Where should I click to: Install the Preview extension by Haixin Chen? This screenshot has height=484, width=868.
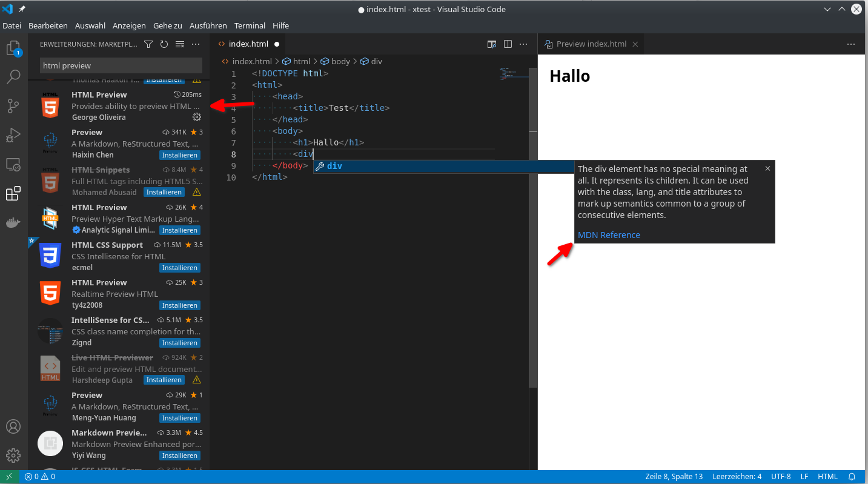pyautogui.click(x=180, y=155)
